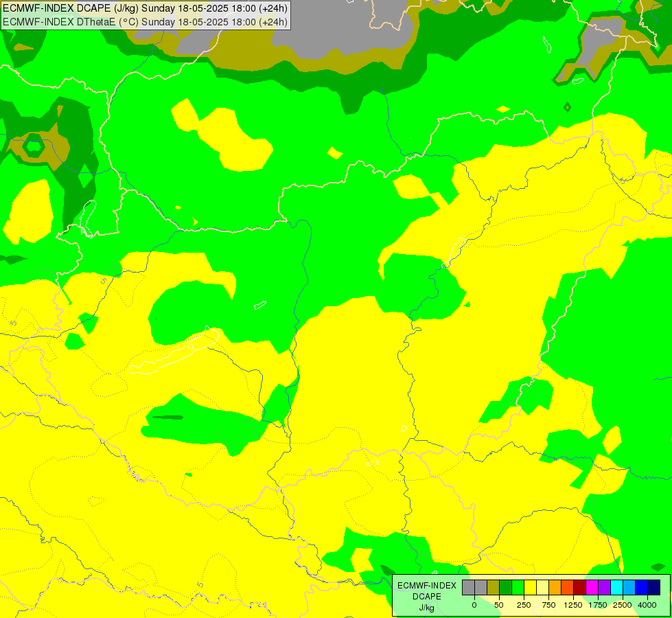Viewport: 672px width, 618px height.
Task: Click the legend value 250
Action: point(524,605)
